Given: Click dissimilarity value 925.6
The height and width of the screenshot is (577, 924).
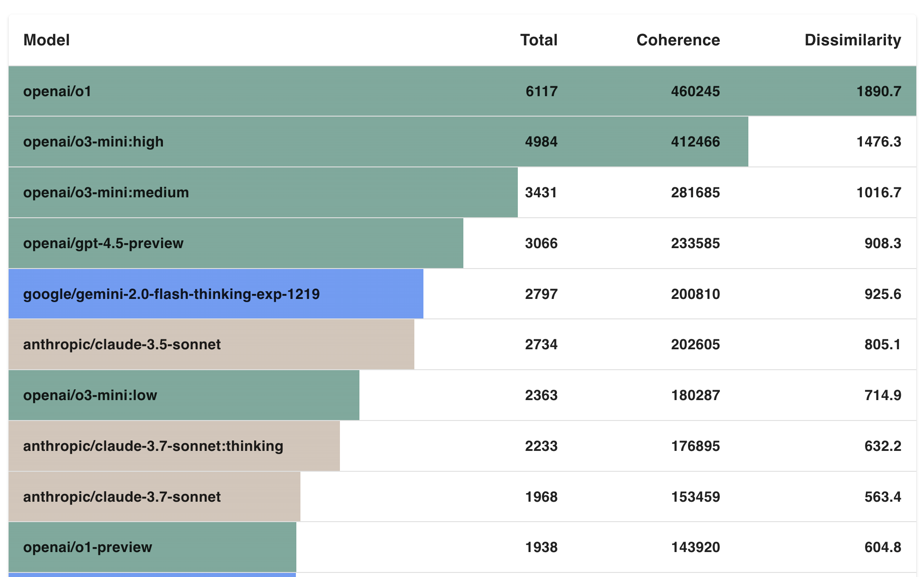Looking at the screenshot, I should click(x=883, y=294).
